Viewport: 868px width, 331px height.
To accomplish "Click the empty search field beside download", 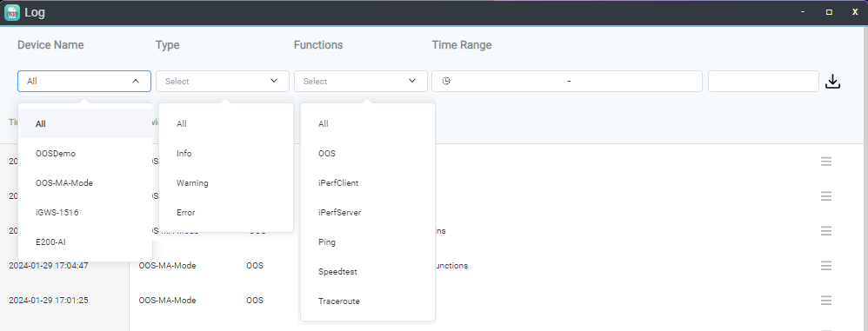I will (x=764, y=82).
